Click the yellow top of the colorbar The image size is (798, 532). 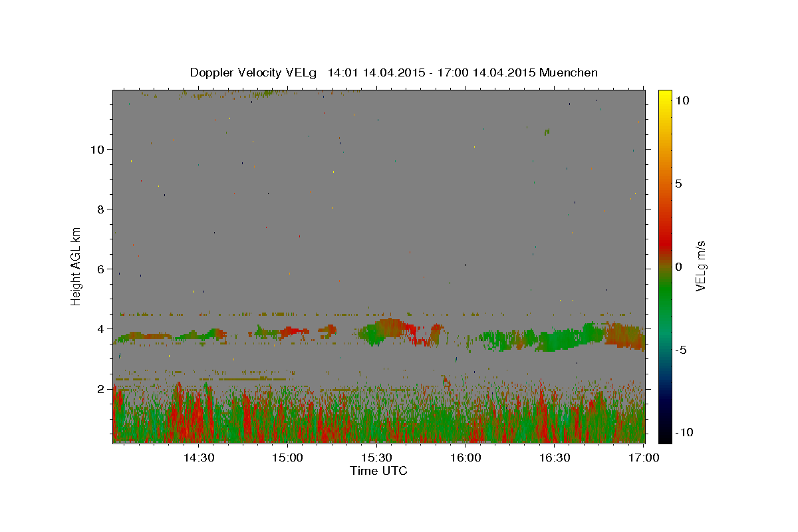point(665,96)
